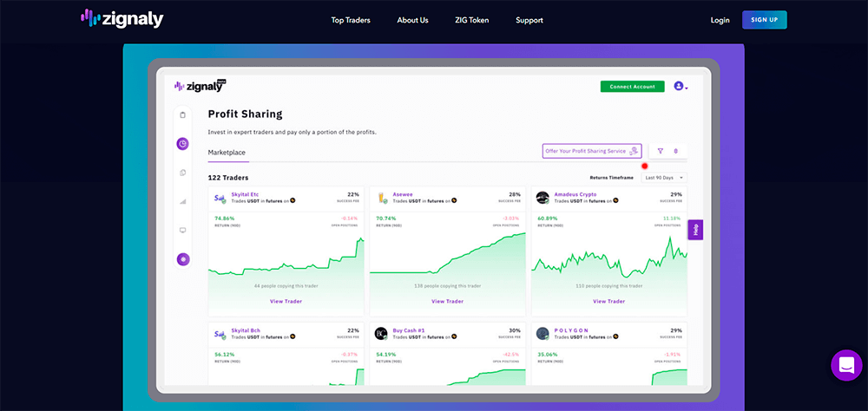Click the SIGN UP button

coord(764,20)
